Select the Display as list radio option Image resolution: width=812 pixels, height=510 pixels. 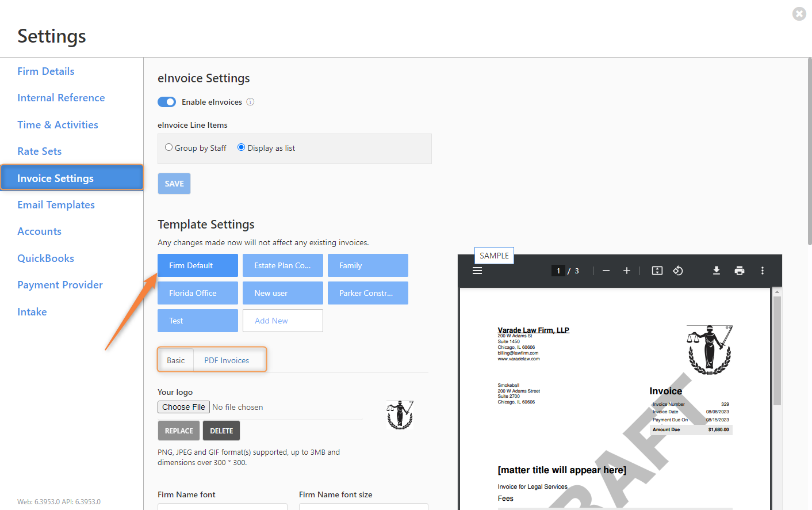click(x=242, y=147)
